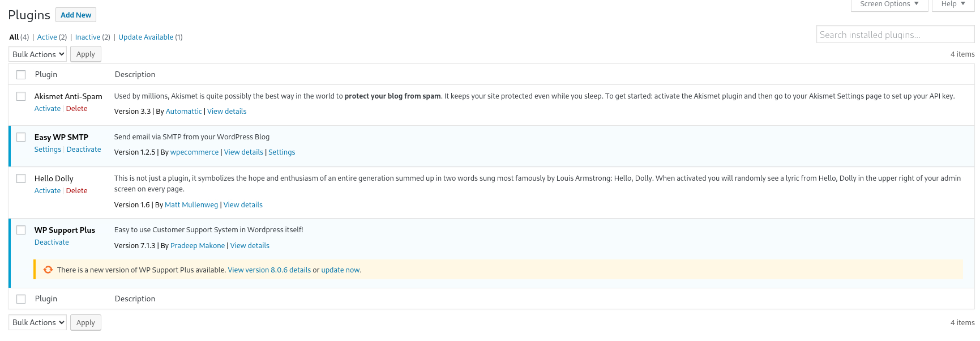Click the top 4 items count

coord(962,54)
